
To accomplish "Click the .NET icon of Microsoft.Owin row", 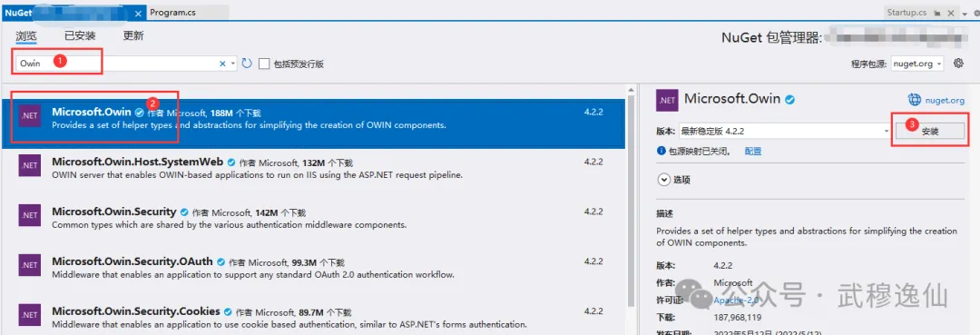I will [x=29, y=116].
